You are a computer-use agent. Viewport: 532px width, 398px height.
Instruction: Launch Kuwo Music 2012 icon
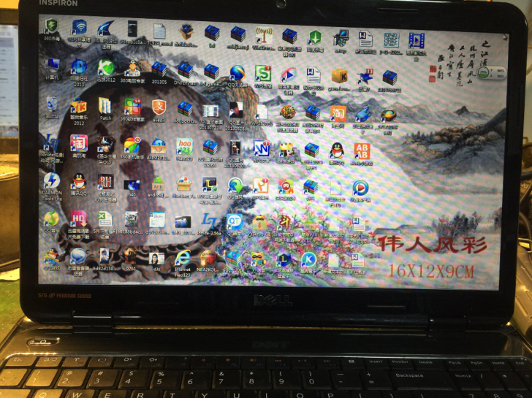pos(79,107)
